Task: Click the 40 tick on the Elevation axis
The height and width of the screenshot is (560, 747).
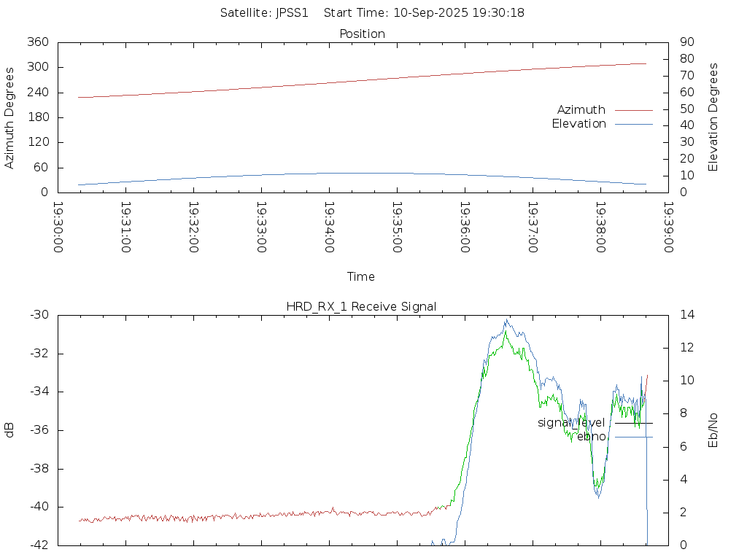Action: coord(687,125)
